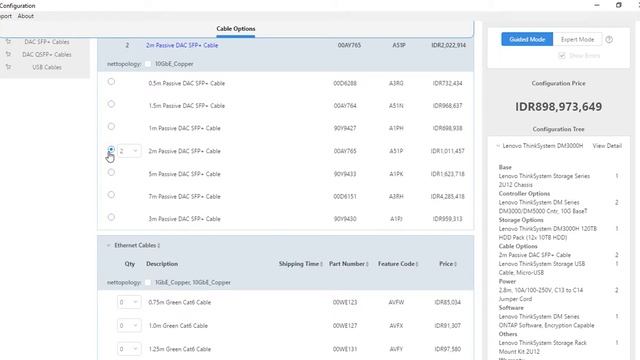Restore the window using the title bar button
Screen dimensions: 640x360
click(619, 5)
